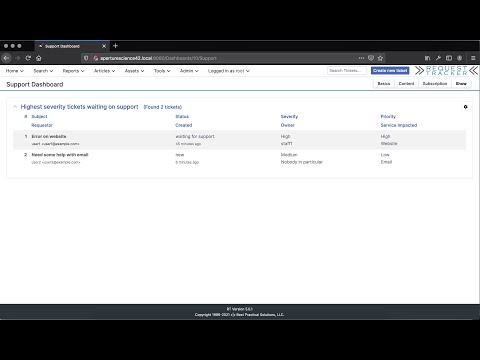Open the Assets dropdown menu
Screen dimensions: 480x360
click(134, 71)
